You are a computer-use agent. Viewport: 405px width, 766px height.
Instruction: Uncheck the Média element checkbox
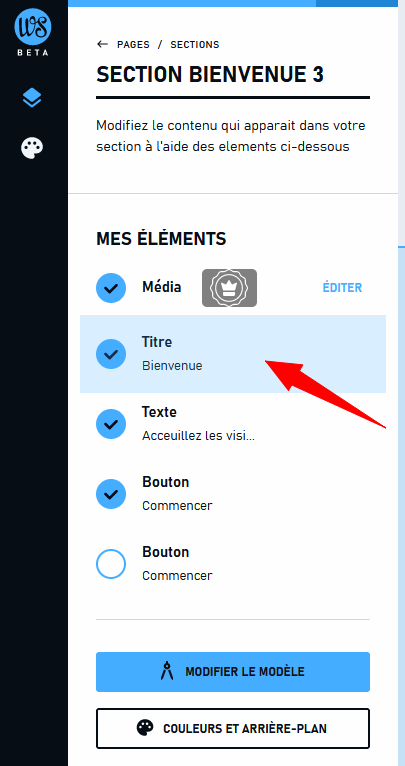111,288
